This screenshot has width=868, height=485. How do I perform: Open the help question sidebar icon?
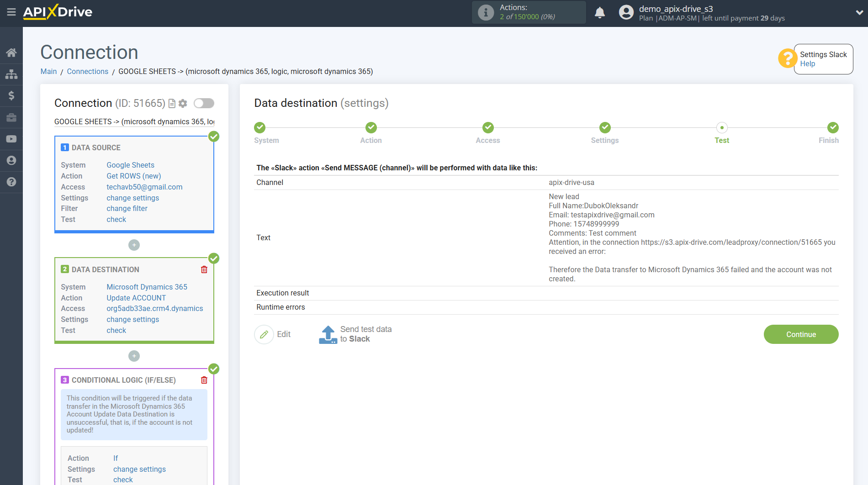click(11, 182)
